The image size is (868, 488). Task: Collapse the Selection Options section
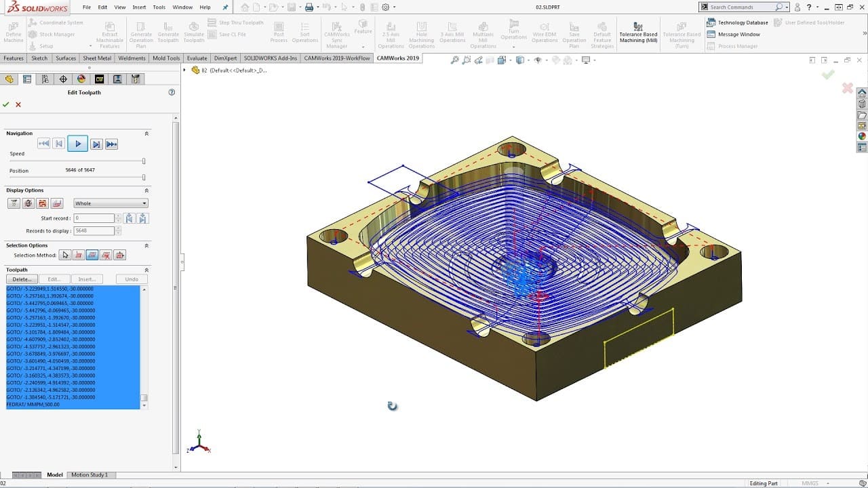pyautogui.click(x=146, y=245)
